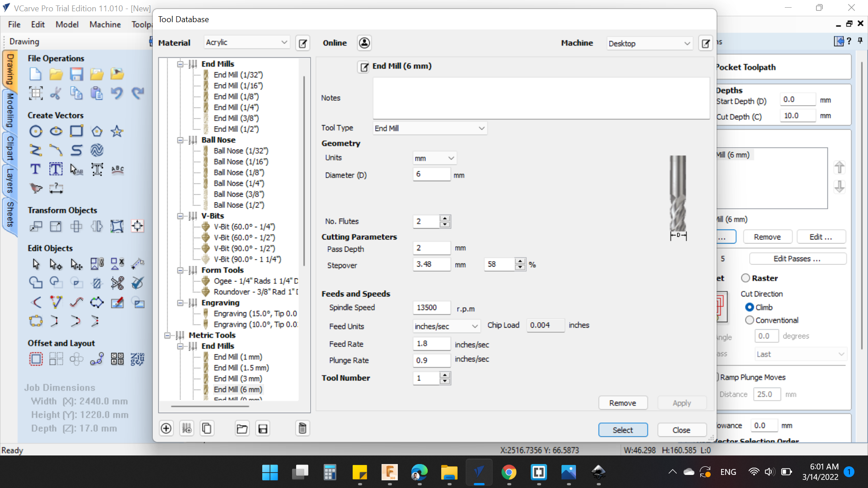Open the Model menu

(x=67, y=24)
